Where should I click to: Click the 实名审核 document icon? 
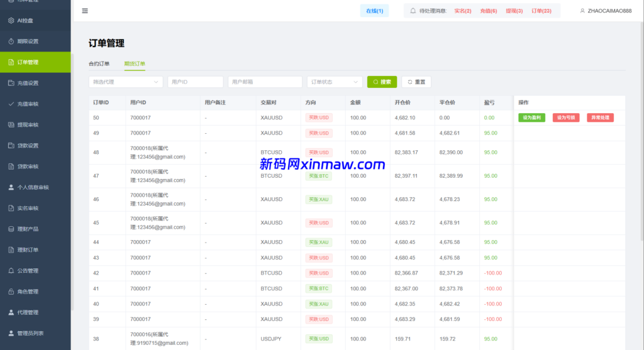(11, 208)
